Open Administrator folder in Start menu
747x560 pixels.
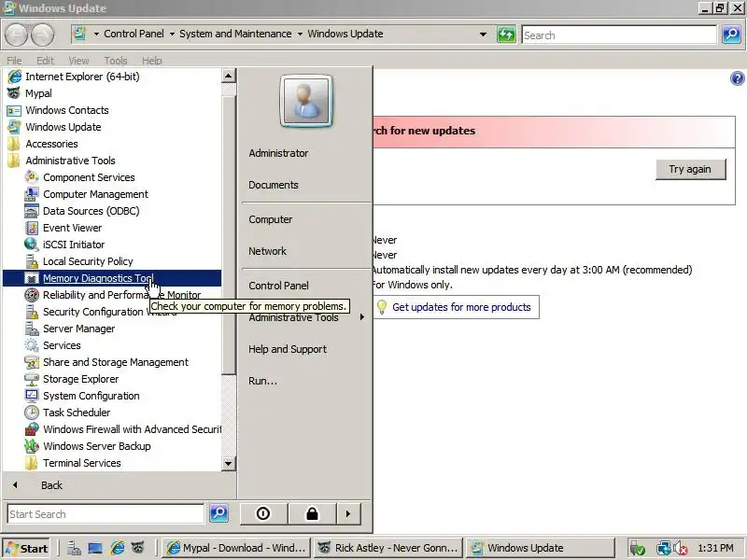[x=278, y=153]
